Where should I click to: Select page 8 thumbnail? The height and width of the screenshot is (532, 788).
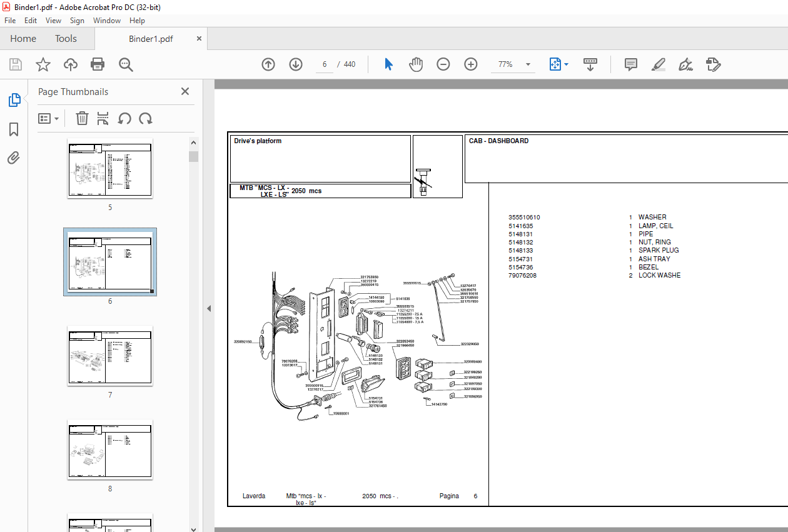click(110, 449)
